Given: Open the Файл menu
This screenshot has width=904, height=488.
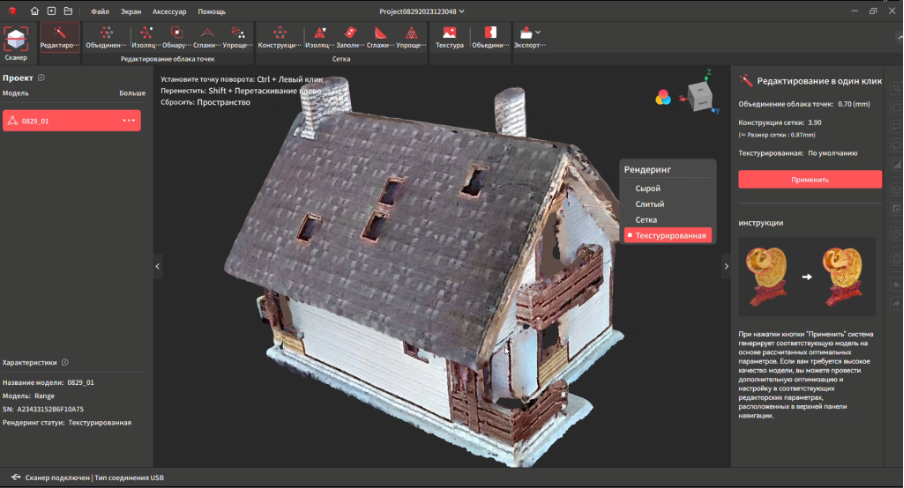Looking at the screenshot, I should coord(100,10).
